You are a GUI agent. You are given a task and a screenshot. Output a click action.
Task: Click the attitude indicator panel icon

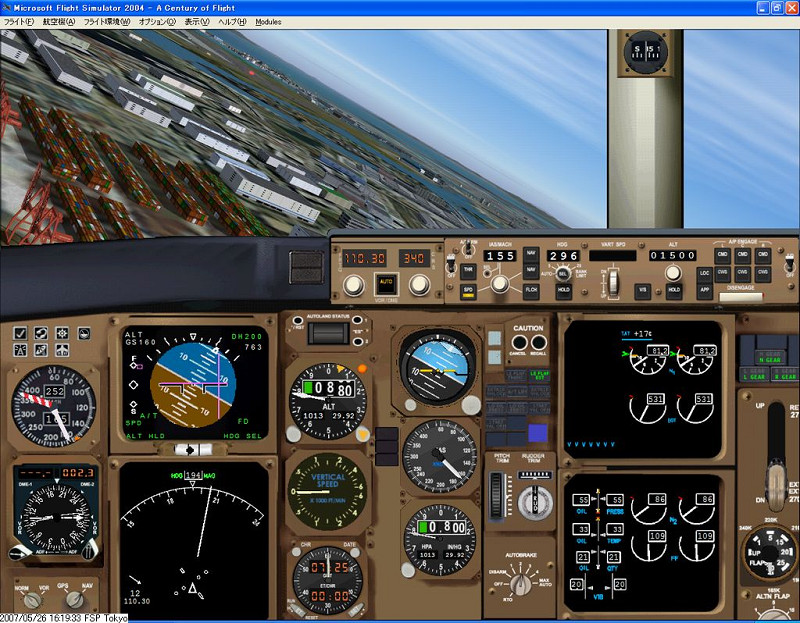[84, 333]
